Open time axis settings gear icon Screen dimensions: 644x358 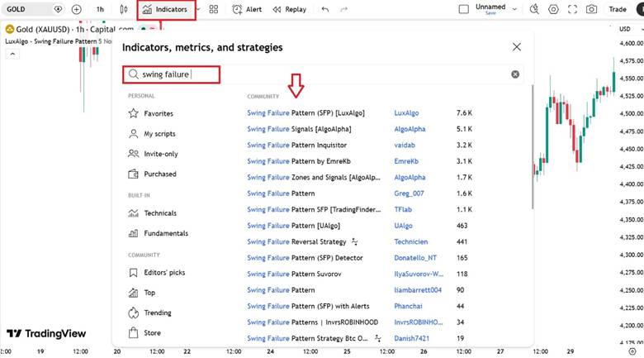pos(632,351)
